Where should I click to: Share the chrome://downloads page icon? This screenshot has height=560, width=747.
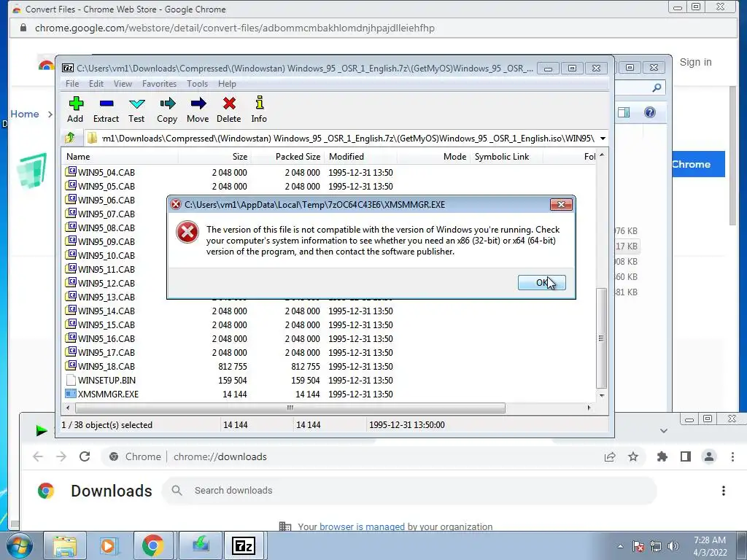click(610, 457)
